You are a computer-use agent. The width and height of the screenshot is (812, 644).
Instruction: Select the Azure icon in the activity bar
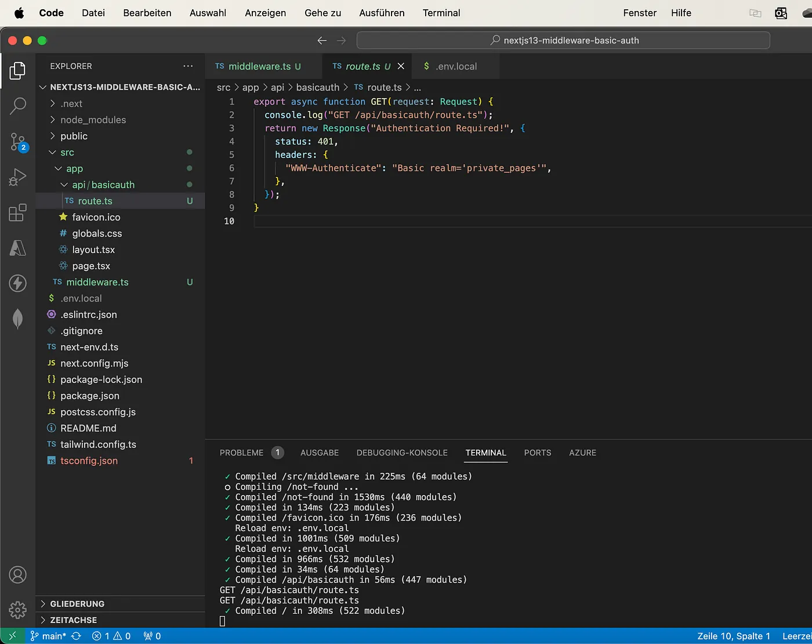click(17, 248)
